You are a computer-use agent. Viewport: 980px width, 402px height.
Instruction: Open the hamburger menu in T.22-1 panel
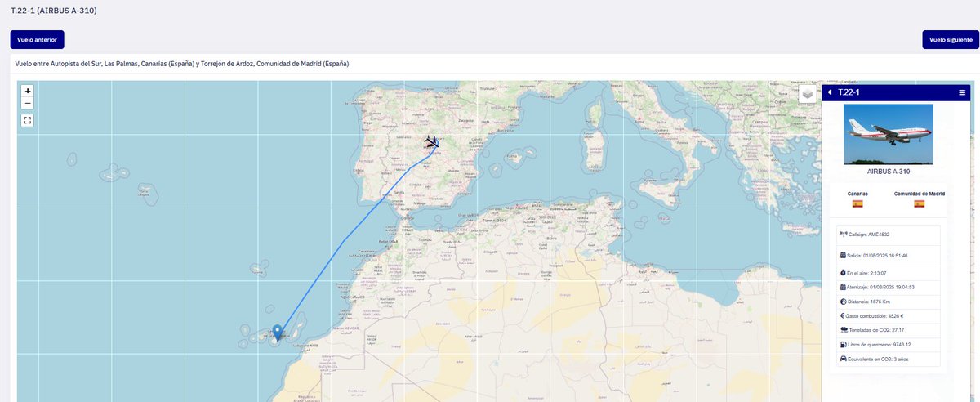(x=962, y=92)
